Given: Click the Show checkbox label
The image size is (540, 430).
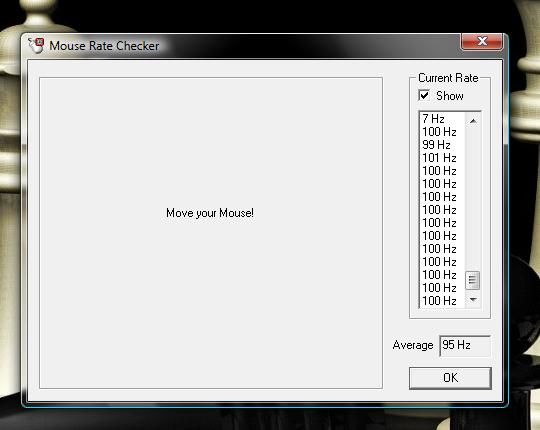Looking at the screenshot, I should click(x=449, y=96).
